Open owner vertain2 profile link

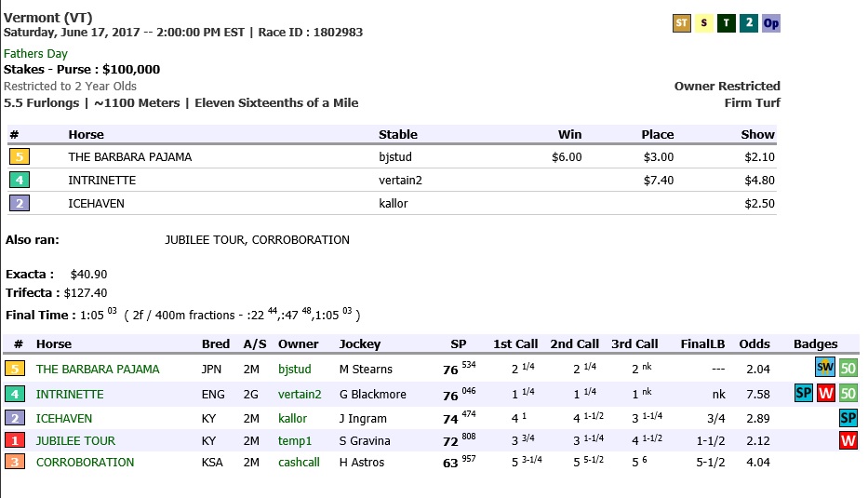(x=300, y=395)
